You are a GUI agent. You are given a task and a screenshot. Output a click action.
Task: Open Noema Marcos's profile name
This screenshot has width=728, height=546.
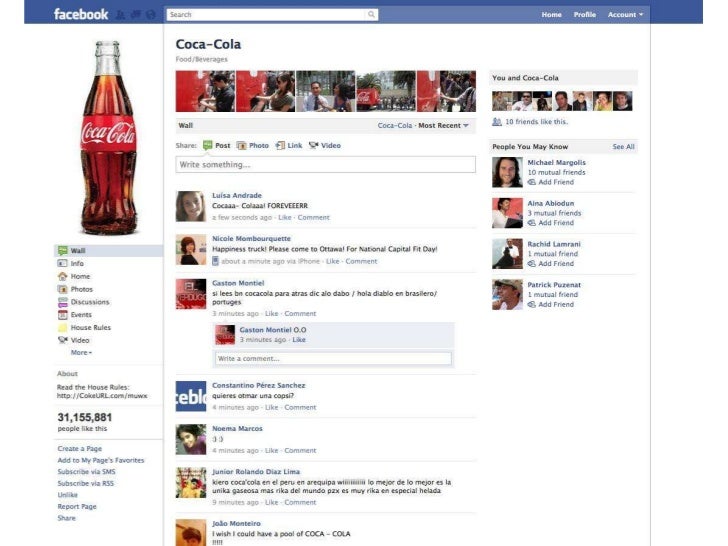[237, 429]
